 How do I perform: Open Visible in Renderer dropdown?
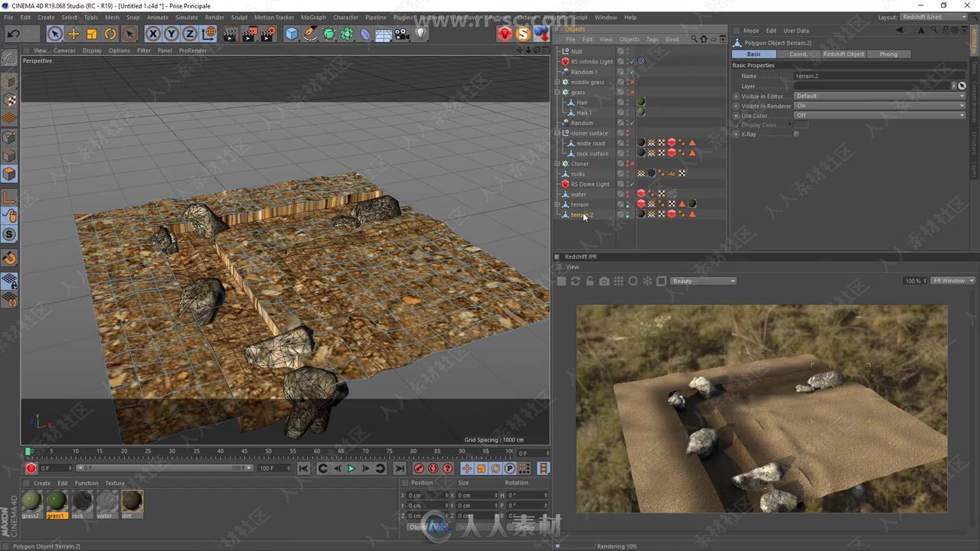(x=879, y=106)
